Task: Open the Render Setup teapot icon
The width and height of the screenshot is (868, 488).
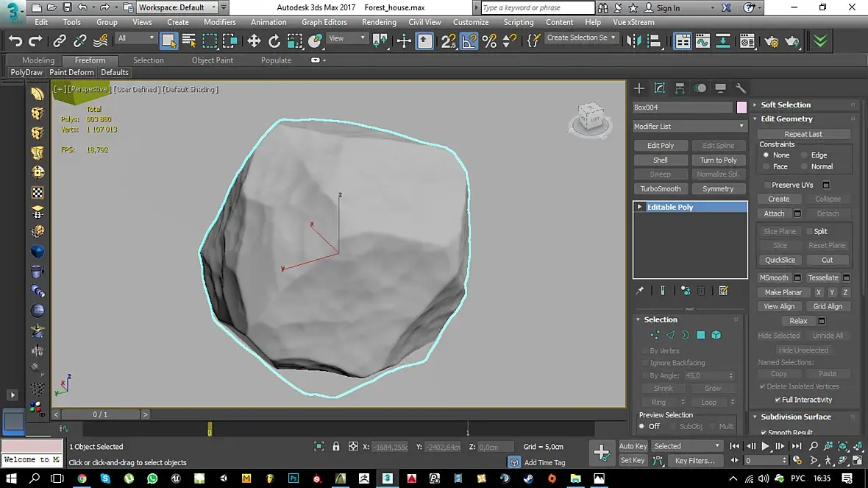Action: (x=771, y=41)
